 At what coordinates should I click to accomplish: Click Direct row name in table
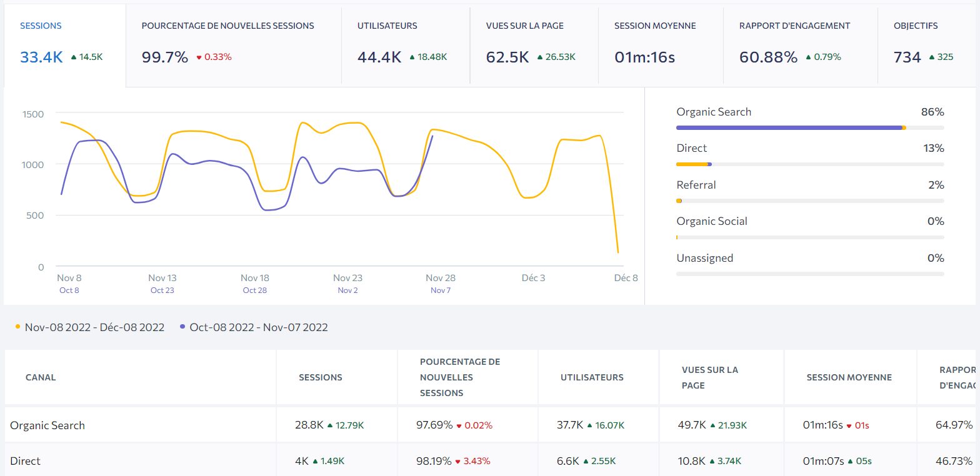click(25, 461)
